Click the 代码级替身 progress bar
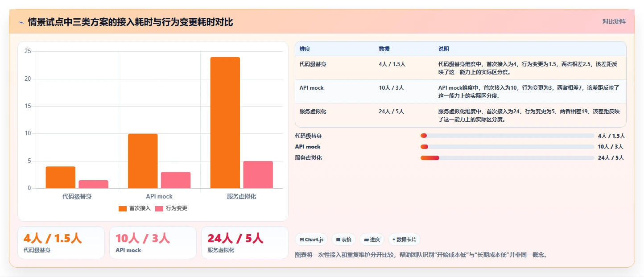644x277 pixels. [x=507, y=136]
